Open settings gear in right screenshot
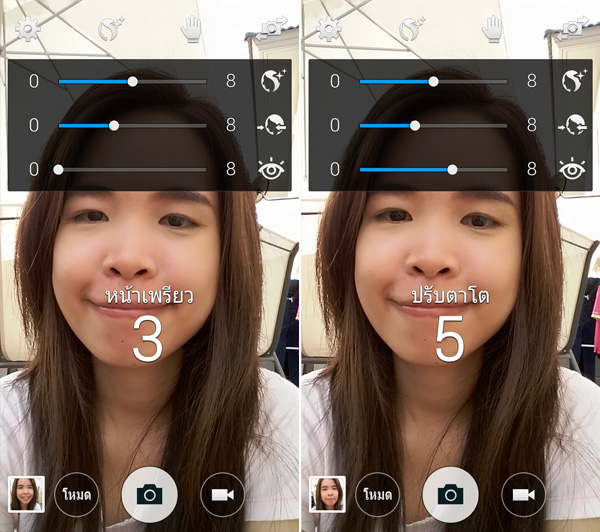This screenshot has height=532, width=600. [x=329, y=29]
